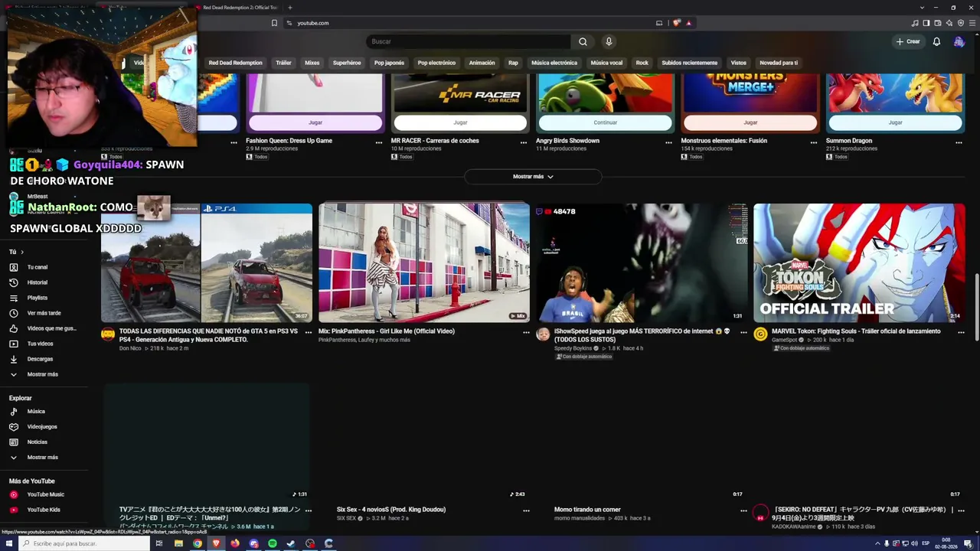Expand the games shelf with Mostrar más
Screen dimensions: 980x551
pyautogui.click(x=533, y=177)
